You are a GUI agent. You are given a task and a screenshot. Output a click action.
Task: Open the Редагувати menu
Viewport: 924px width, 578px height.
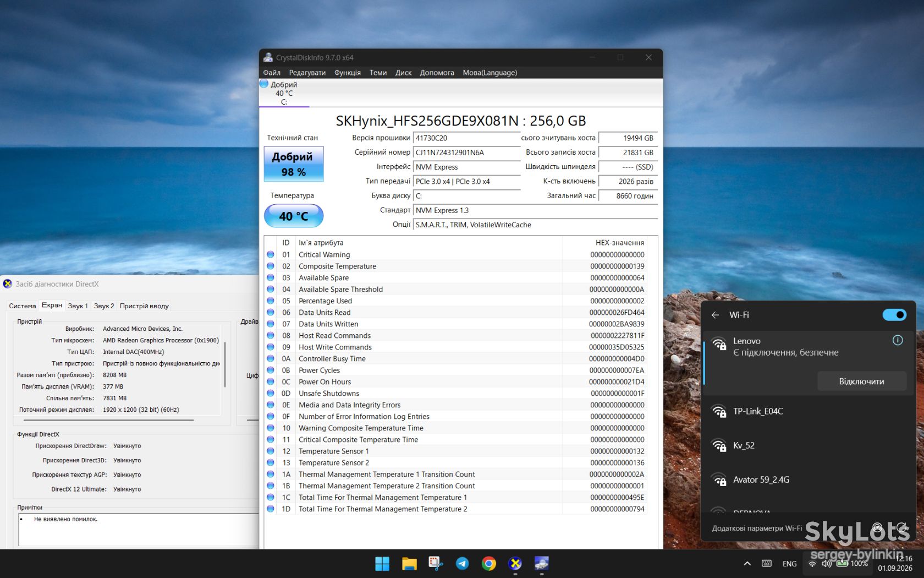307,73
